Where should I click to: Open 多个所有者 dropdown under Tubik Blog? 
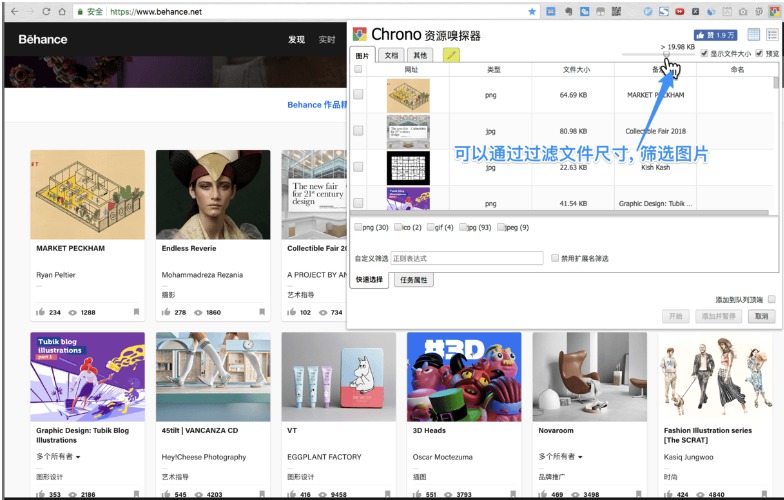coord(58,456)
